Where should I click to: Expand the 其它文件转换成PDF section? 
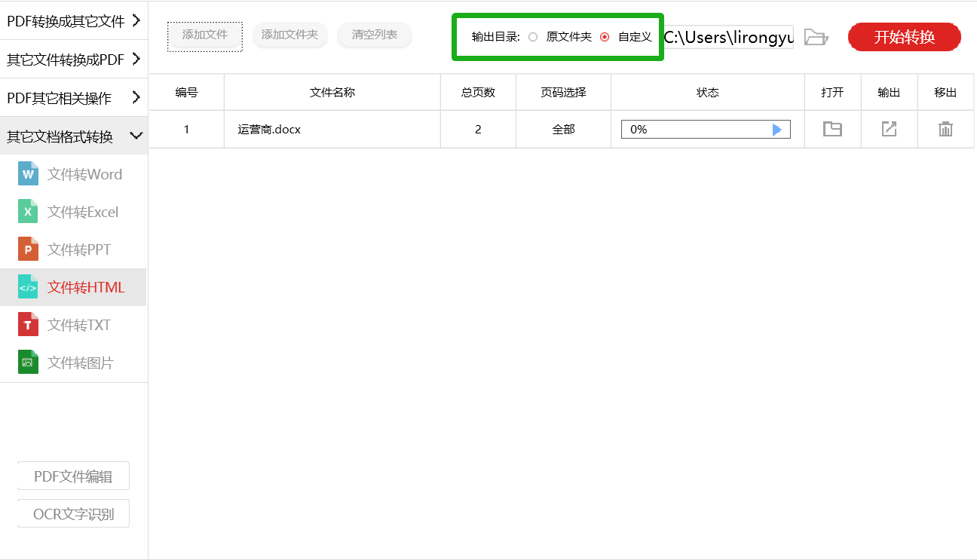[73, 60]
